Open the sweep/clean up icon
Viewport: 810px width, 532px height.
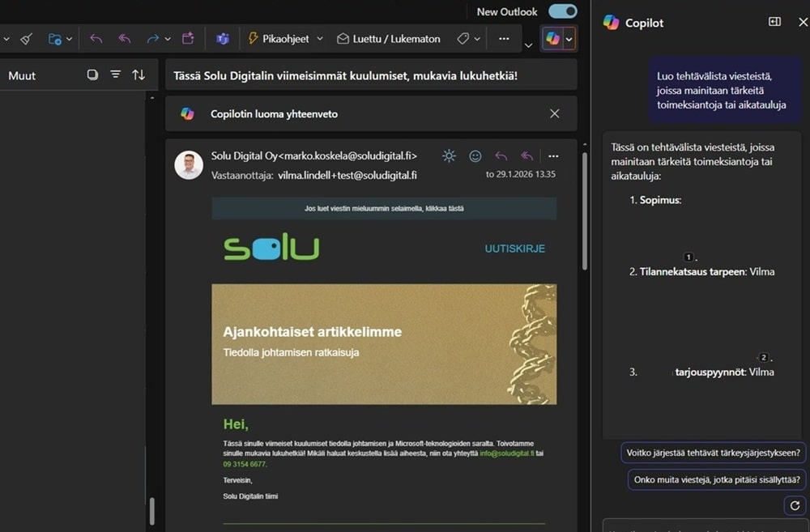tap(27, 38)
